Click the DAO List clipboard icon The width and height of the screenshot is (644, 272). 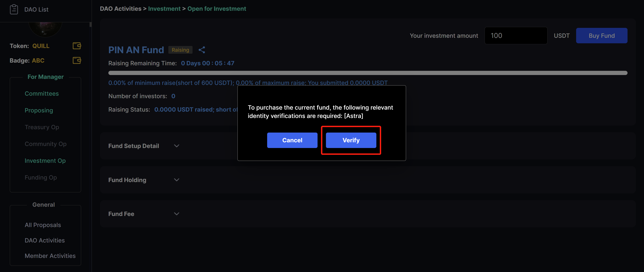(x=14, y=10)
